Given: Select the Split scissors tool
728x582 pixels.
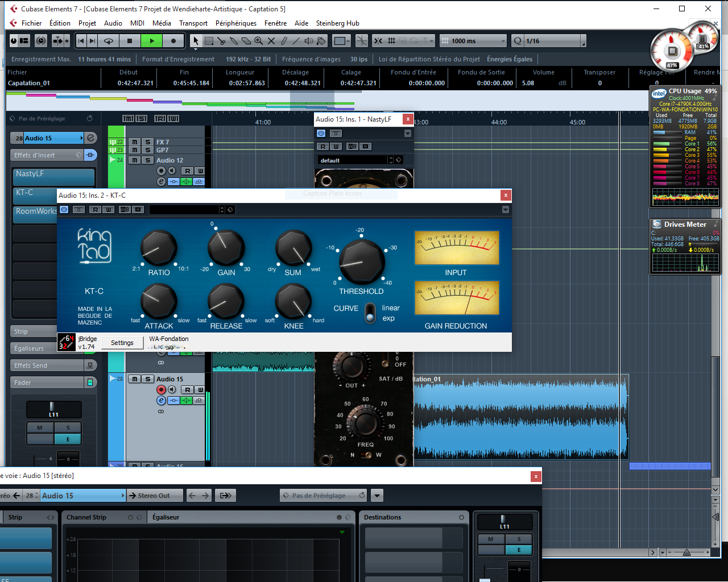Looking at the screenshot, I should click(221, 41).
